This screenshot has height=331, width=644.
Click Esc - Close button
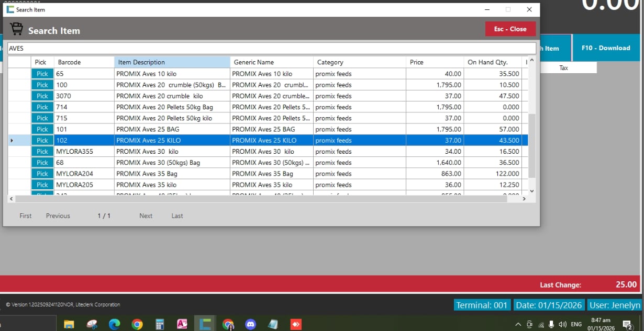510,29
